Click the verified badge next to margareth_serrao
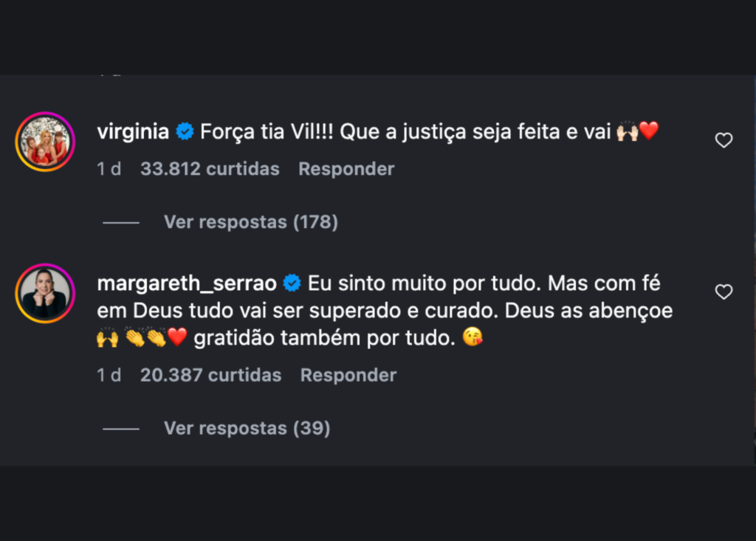The width and height of the screenshot is (756, 541). (292, 283)
